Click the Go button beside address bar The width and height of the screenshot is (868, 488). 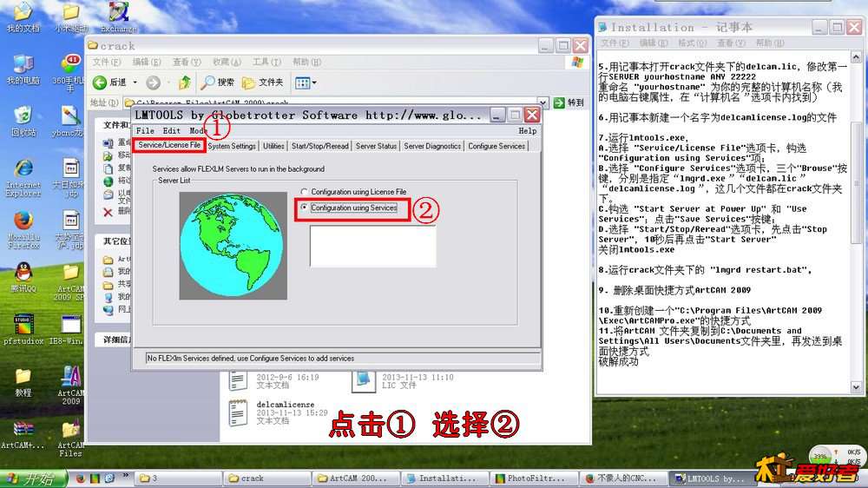569,102
